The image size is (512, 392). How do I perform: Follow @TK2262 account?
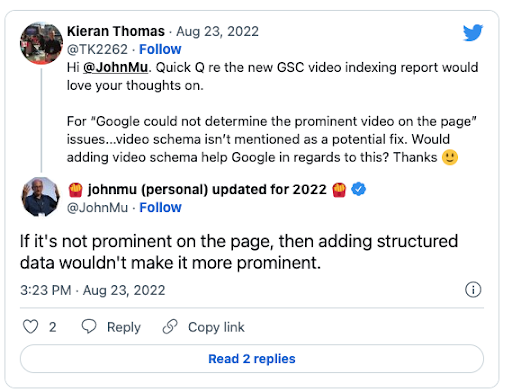point(160,49)
